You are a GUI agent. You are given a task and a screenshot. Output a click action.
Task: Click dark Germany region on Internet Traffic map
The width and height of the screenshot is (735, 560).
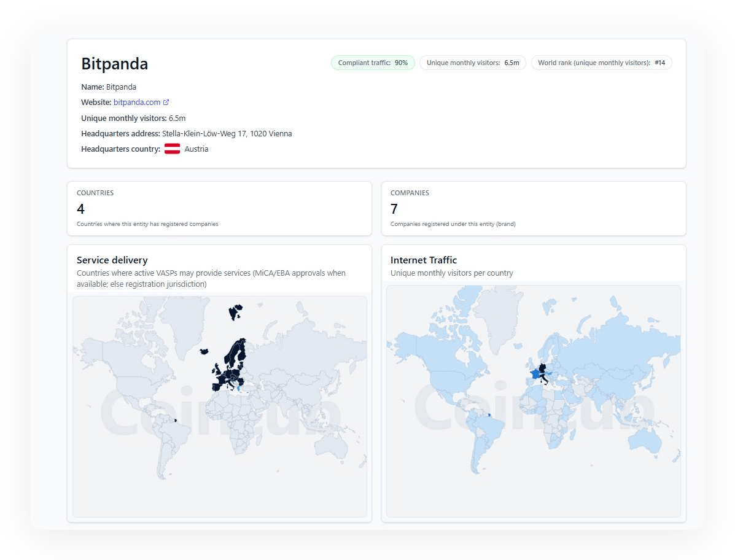tap(542, 368)
